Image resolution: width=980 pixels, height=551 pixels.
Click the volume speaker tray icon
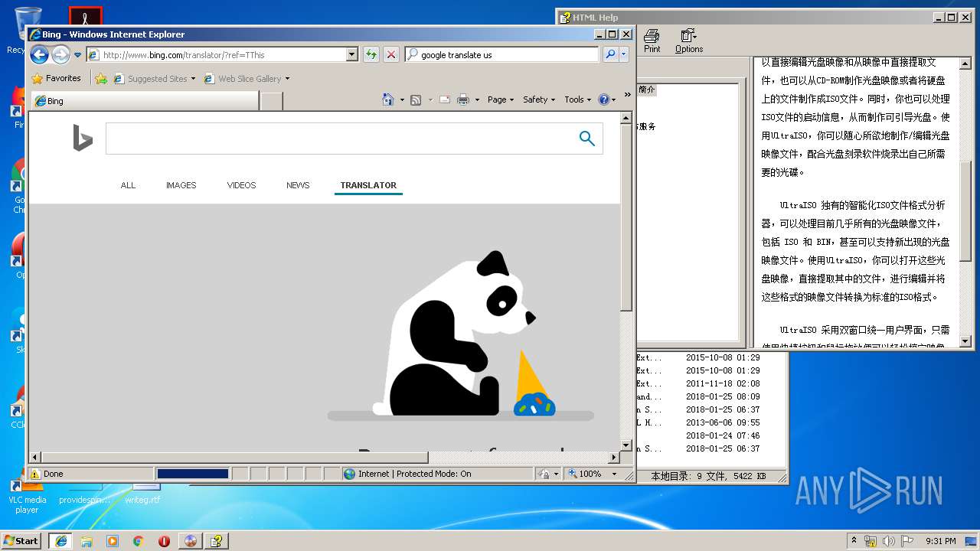click(x=888, y=540)
